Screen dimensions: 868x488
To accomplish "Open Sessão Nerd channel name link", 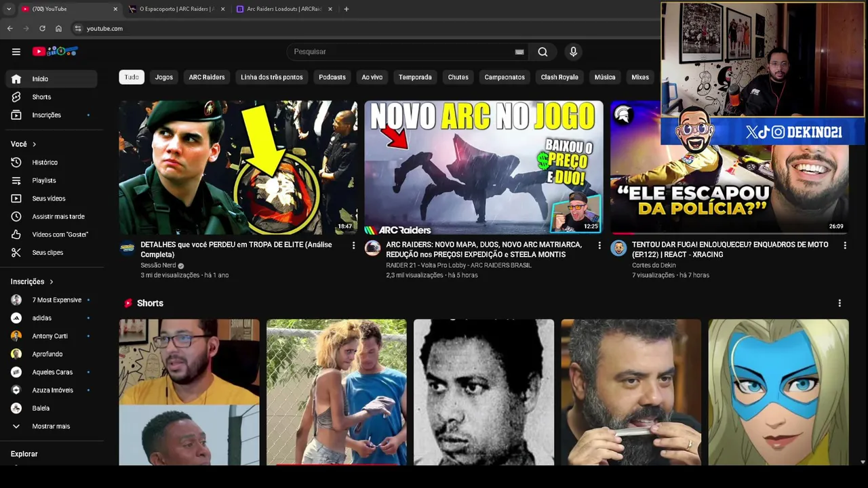I will (x=158, y=265).
